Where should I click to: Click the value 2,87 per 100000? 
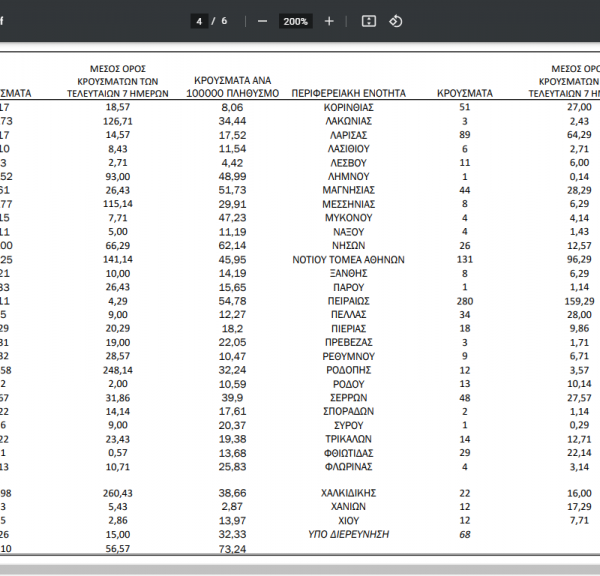tap(233, 507)
